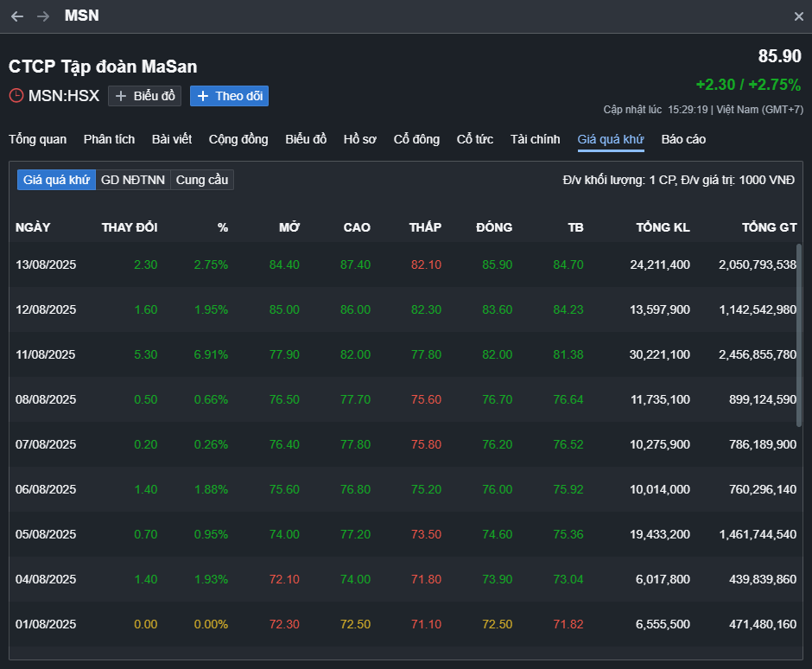Select the Giá quá khứ sub-tab button

coord(56,180)
